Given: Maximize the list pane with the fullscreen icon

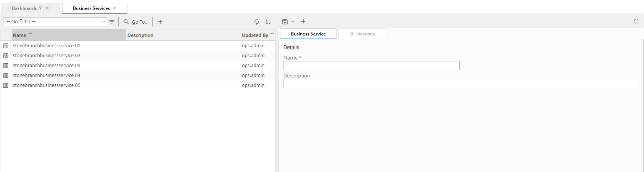Looking at the screenshot, I should (x=268, y=22).
